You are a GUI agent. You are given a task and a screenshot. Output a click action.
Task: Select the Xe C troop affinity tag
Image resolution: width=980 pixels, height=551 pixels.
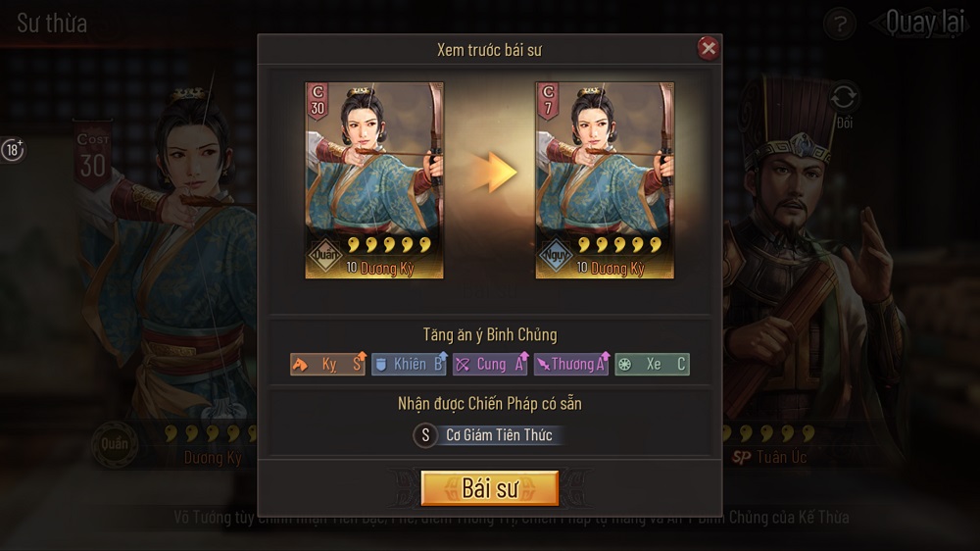pos(653,364)
